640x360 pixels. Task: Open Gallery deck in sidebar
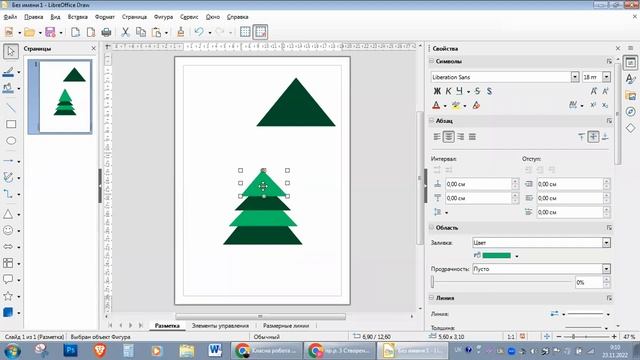click(x=631, y=96)
